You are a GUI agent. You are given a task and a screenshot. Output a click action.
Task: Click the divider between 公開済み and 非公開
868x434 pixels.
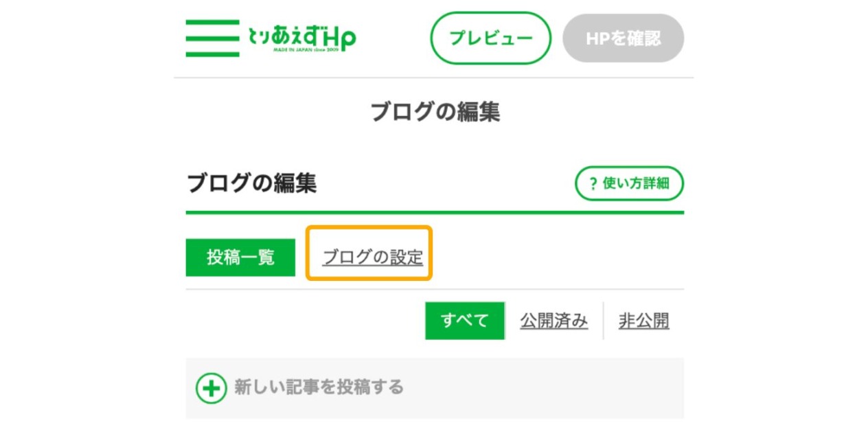click(603, 321)
